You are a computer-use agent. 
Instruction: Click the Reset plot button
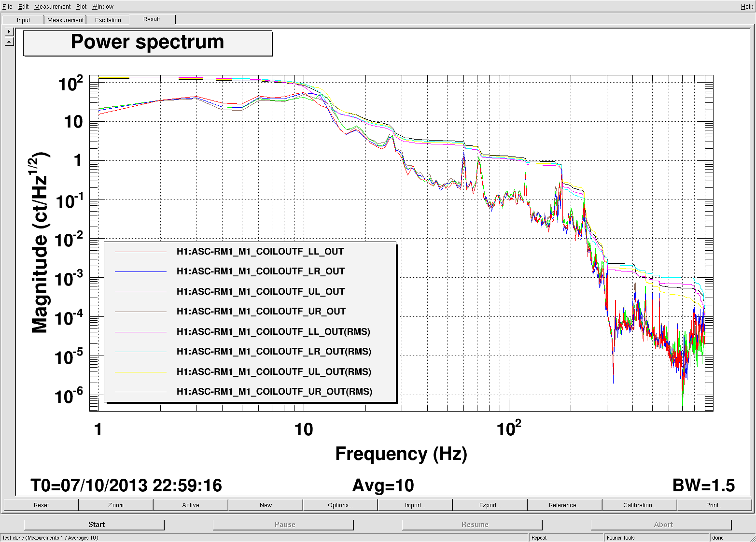(41, 505)
